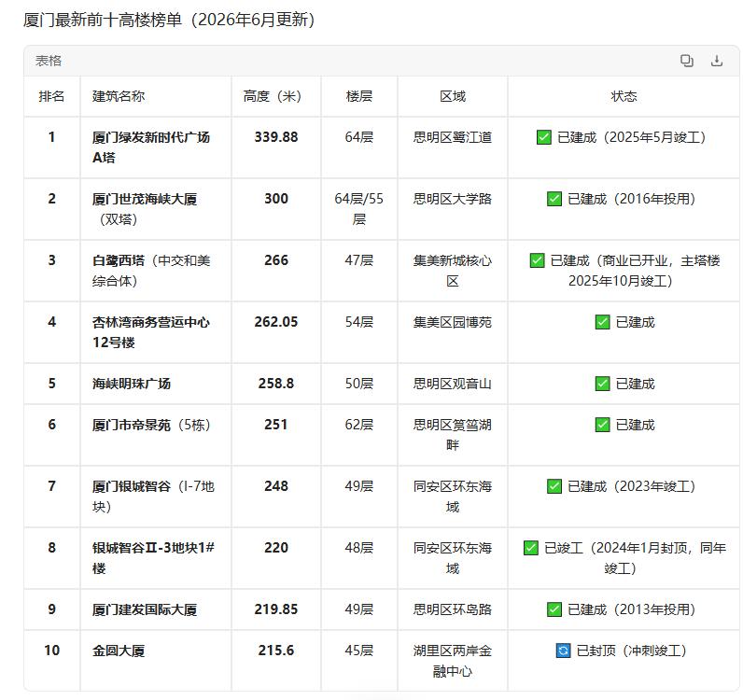
Task: Click the area cell 思明区大学路
Action: (x=453, y=199)
